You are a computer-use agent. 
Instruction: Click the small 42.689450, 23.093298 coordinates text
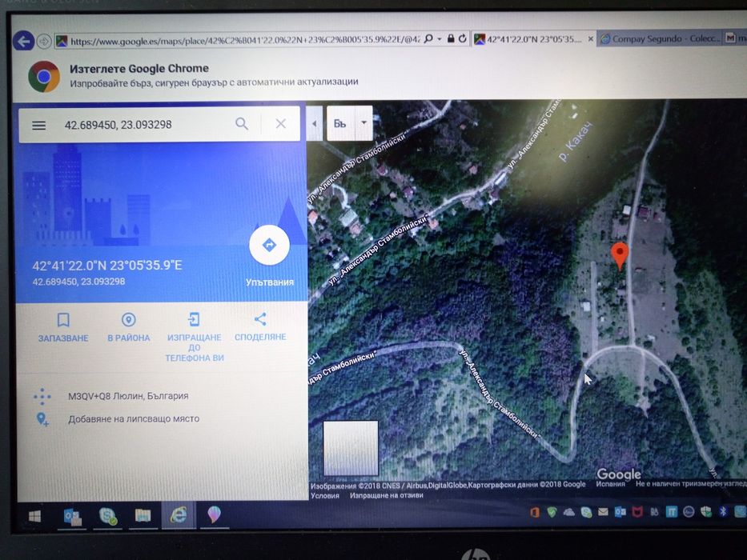[x=78, y=282]
